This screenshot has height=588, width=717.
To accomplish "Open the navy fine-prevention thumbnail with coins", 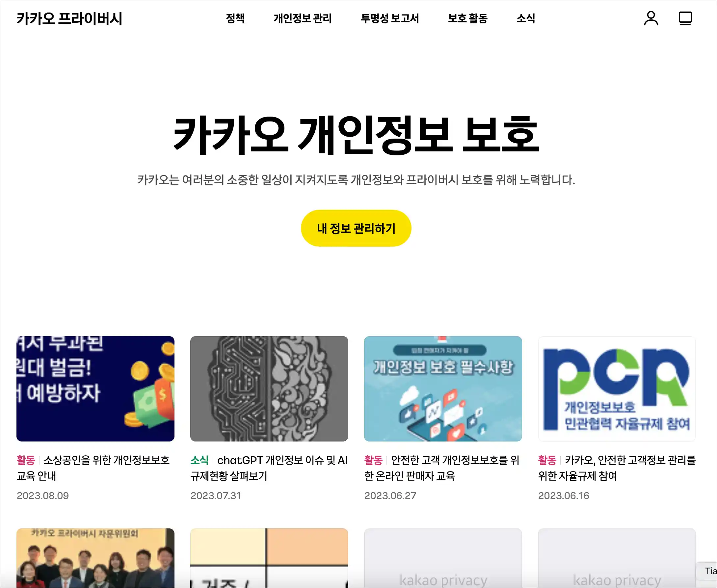I will pyautogui.click(x=95, y=389).
